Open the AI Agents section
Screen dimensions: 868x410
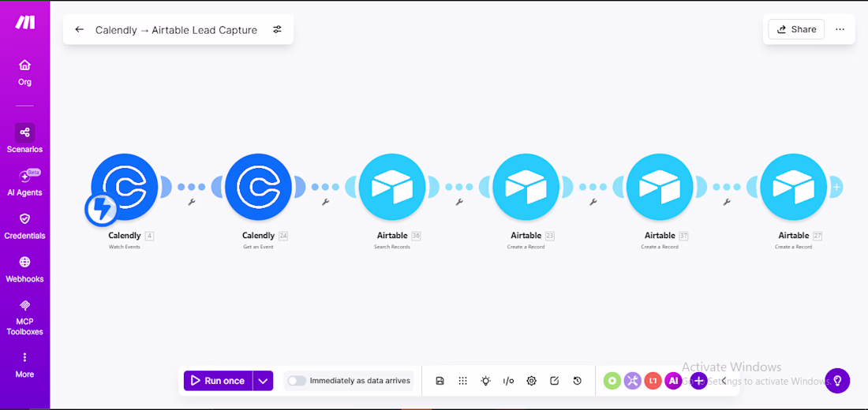pos(24,183)
